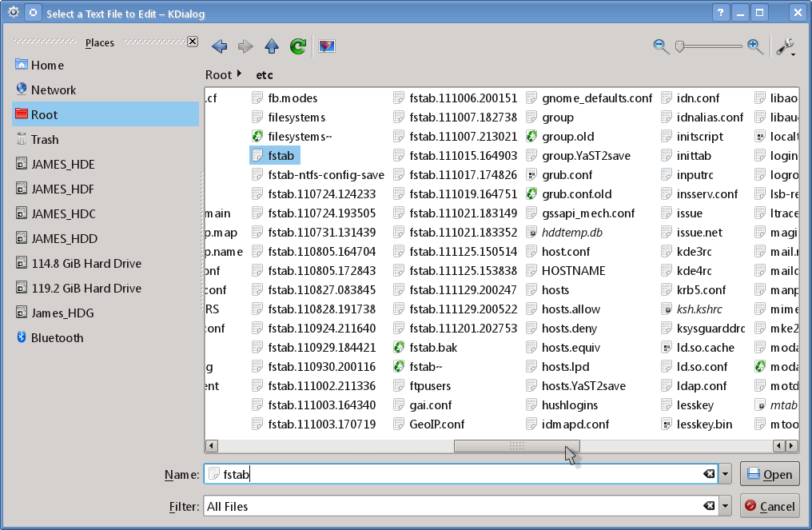Select the fstab~ file
This screenshot has height=530, width=812.
pos(417,367)
